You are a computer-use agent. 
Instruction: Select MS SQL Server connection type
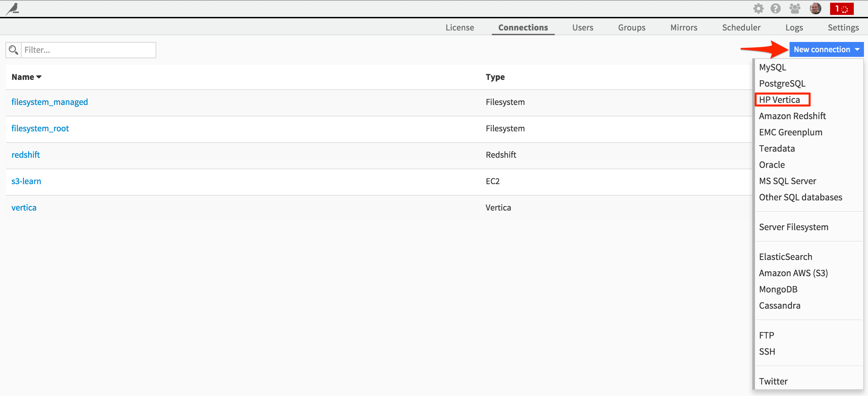coord(787,181)
